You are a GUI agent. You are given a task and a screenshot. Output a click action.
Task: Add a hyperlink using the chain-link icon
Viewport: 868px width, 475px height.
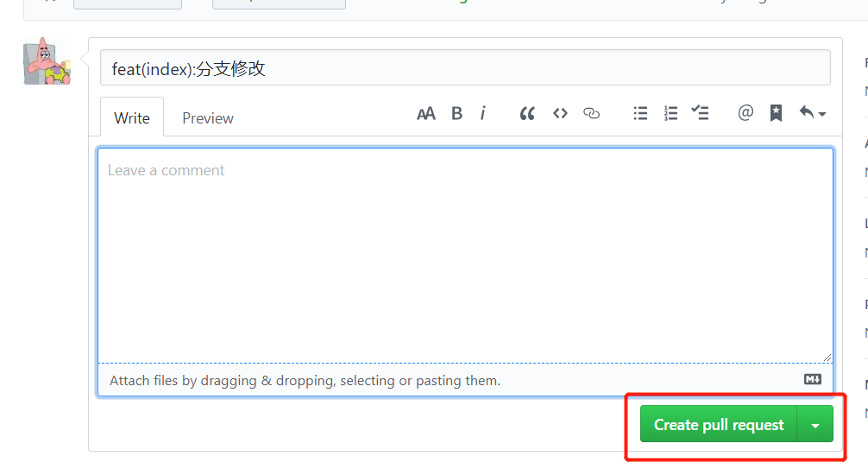[591, 113]
